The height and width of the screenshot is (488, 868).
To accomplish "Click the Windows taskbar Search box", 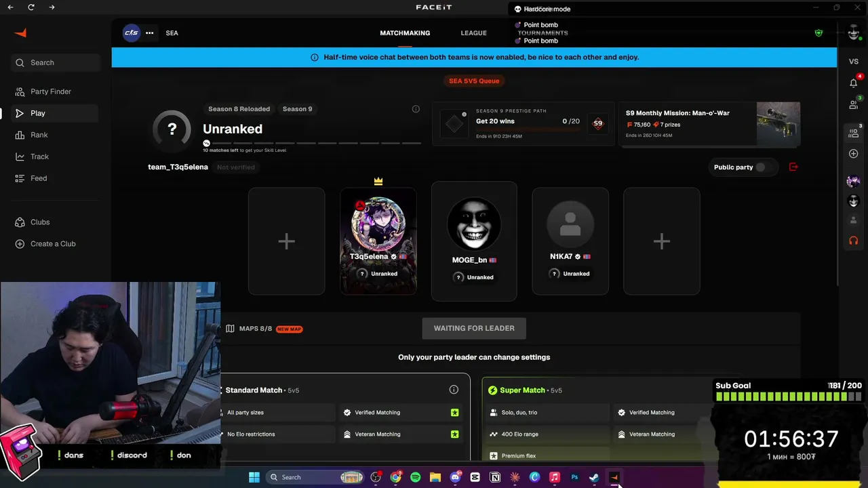I will tap(316, 477).
